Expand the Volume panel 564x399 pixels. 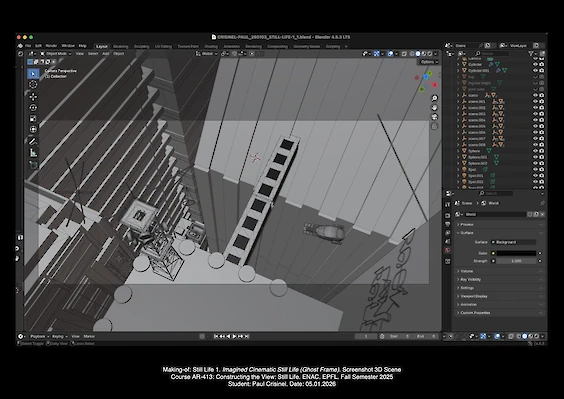(x=500, y=271)
